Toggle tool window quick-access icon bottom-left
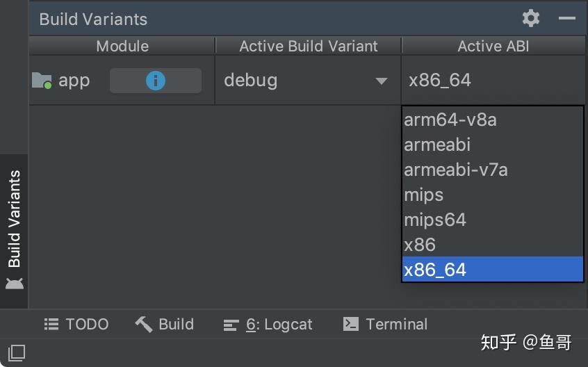 coord(17,353)
